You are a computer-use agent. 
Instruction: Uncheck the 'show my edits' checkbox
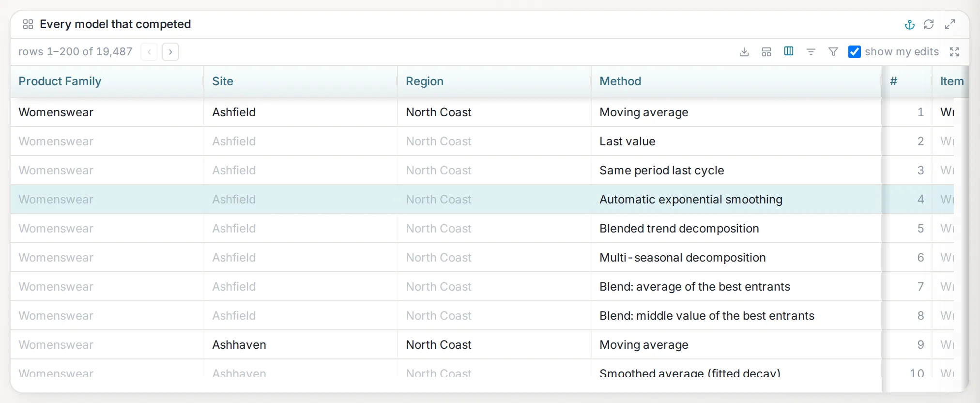point(855,52)
